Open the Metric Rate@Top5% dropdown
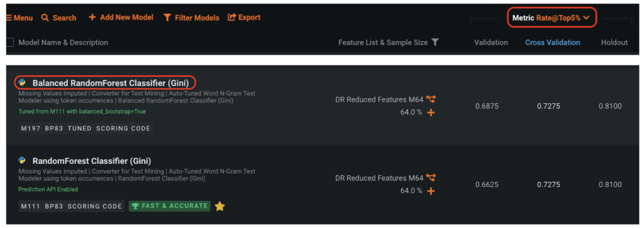 [551, 18]
